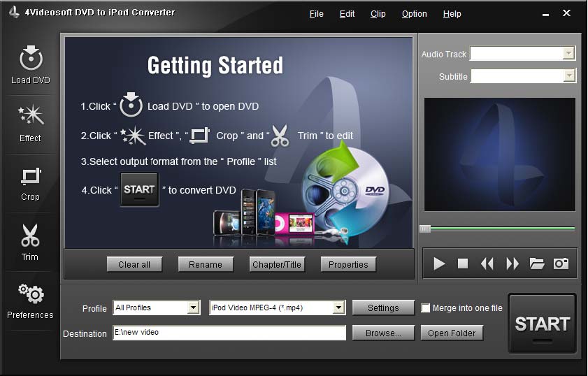588x376 pixels.
Task: Click the Destination path field
Action: [229, 333]
